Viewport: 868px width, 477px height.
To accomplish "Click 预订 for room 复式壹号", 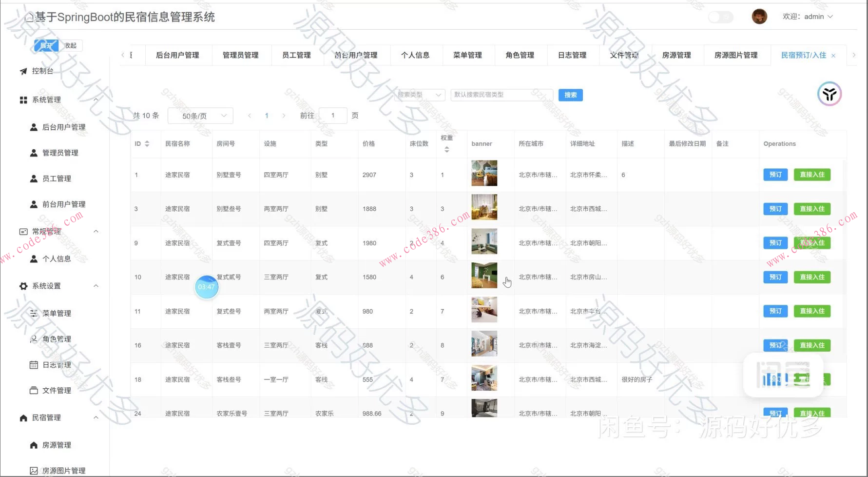I will (775, 243).
